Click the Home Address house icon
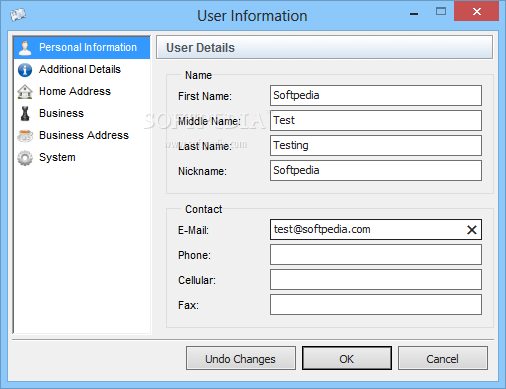The width and height of the screenshot is (506, 389). (25, 92)
